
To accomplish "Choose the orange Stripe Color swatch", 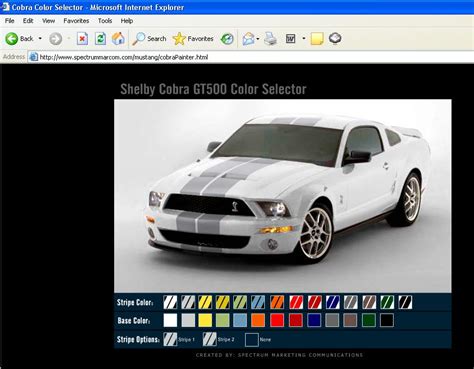I will point(277,302).
